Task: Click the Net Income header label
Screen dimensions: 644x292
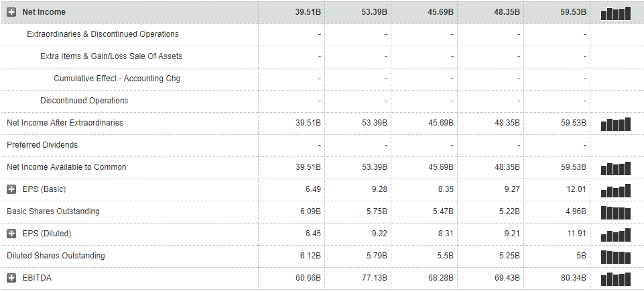Action: click(44, 12)
